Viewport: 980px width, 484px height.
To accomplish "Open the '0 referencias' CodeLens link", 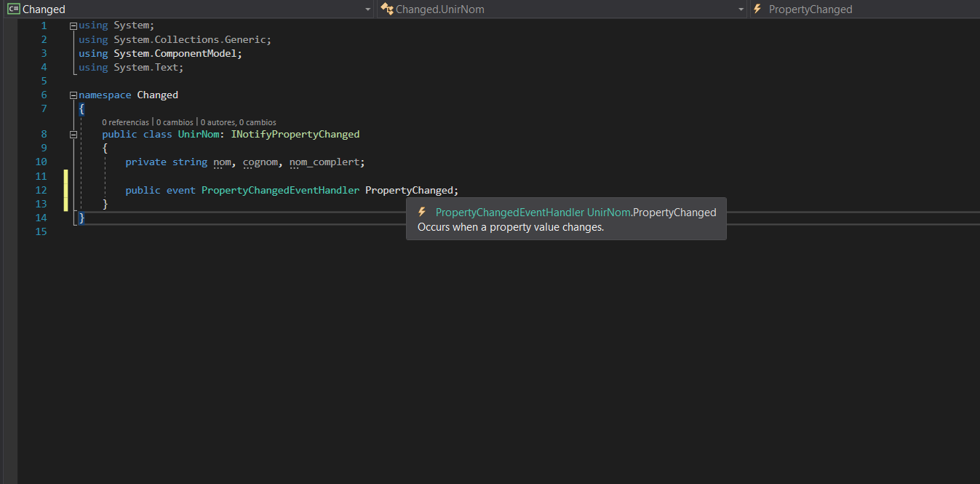I will [125, 122].
